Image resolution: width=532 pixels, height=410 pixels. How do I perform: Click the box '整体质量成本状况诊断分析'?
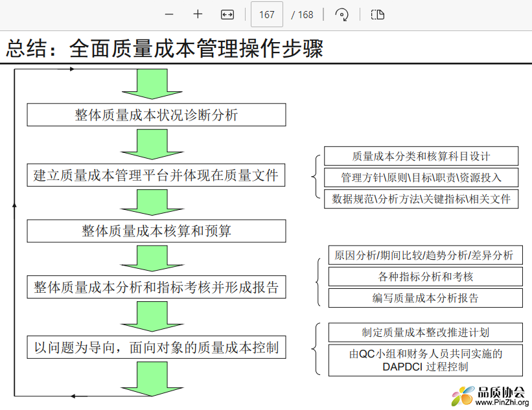(156, 115)
